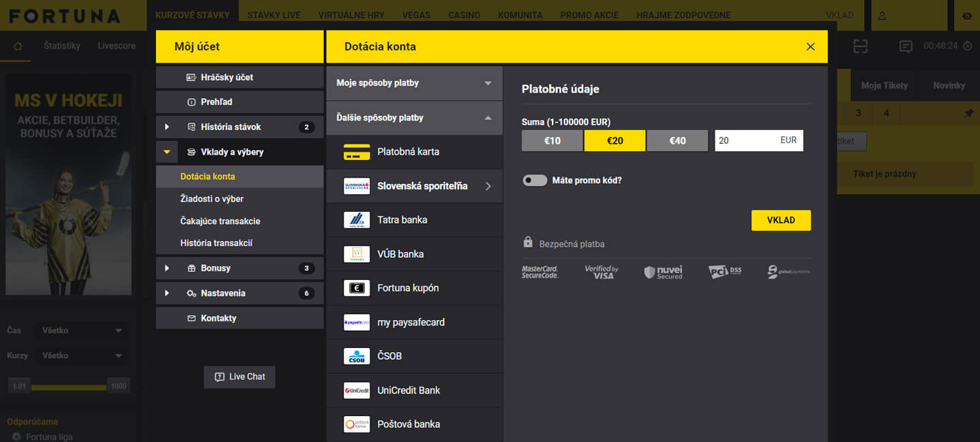Click the home icon in the navigation
The image size is (980, 442).
pyautogui.click(x=18, y=46)
